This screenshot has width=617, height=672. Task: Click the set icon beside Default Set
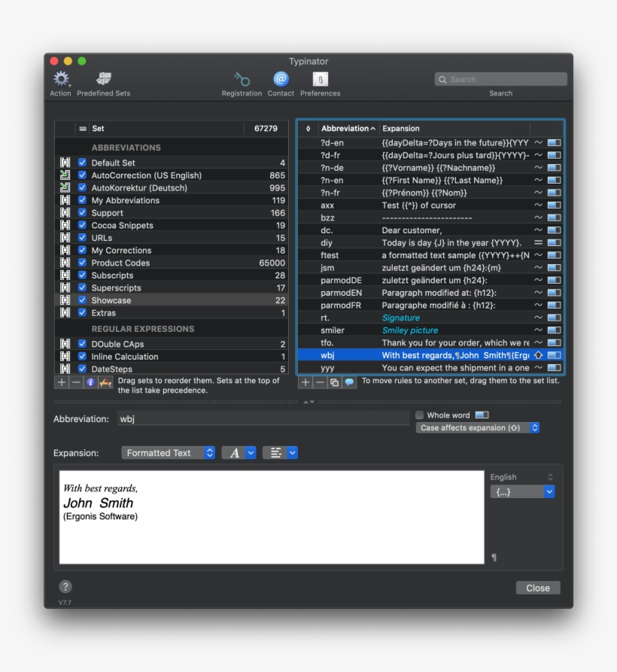coord(65,163)
